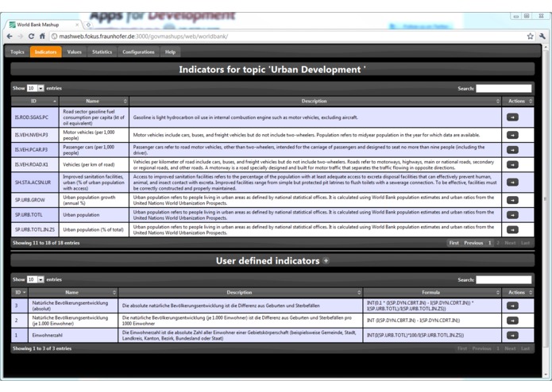This screenshot has width=552, height=392.
Task: Open the browser wrench menu
Action: click(x=542, y=37)
